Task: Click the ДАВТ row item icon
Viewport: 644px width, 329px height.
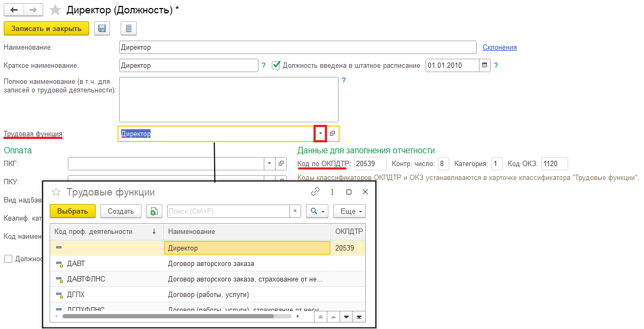Action: pos(59,263)
